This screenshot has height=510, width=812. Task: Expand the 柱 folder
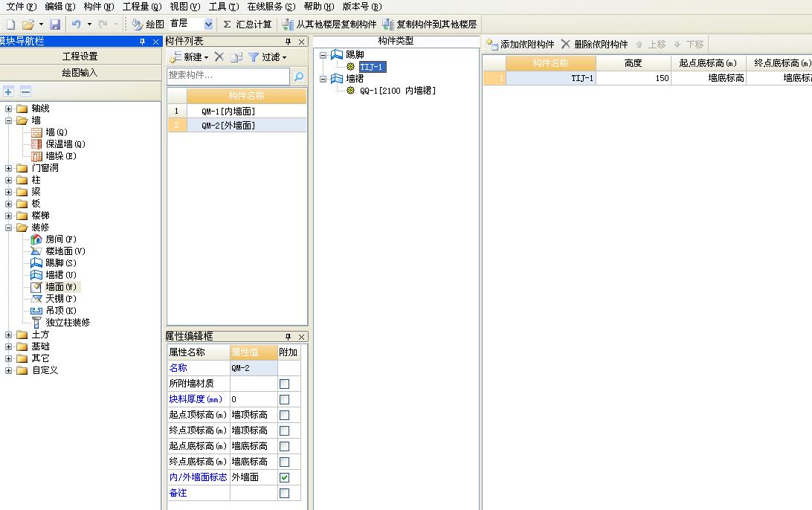pos(8,180)
